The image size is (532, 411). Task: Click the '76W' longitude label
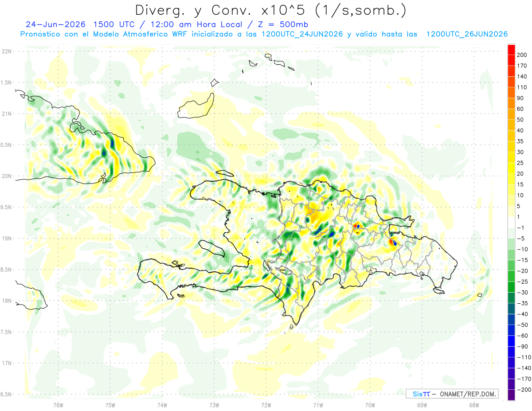(x=58, y=405)
